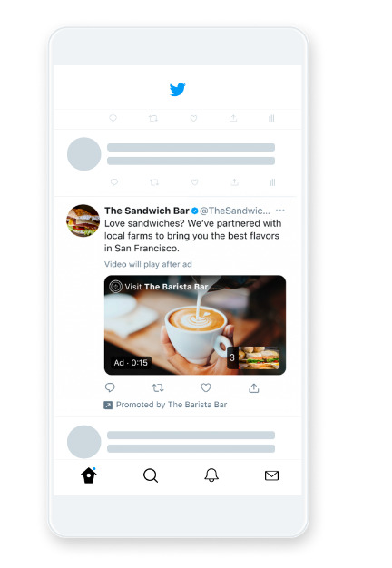Image resolution: width=392 pixels, height=568 pixels.
Task: Click the promoted arrow icon
Action: (x=108, y=405)
